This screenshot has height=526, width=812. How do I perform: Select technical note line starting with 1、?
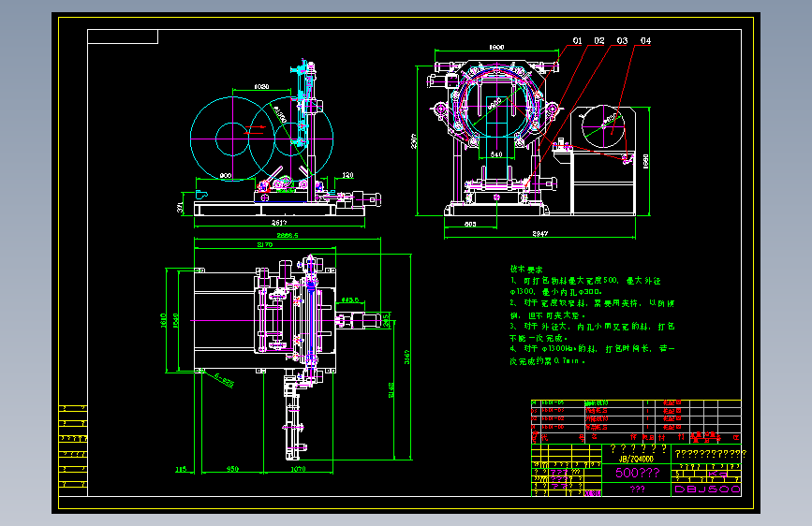(x=585, y=281)
